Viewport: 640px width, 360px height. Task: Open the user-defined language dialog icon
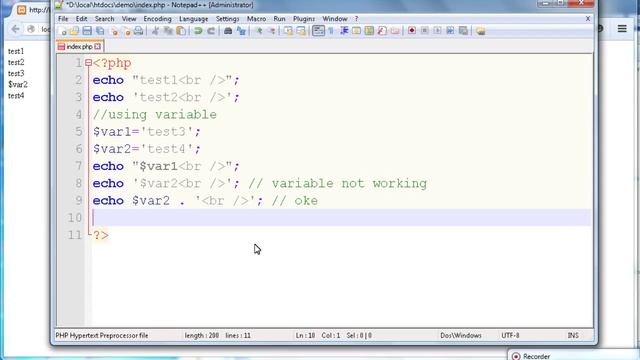click(356, 31)
